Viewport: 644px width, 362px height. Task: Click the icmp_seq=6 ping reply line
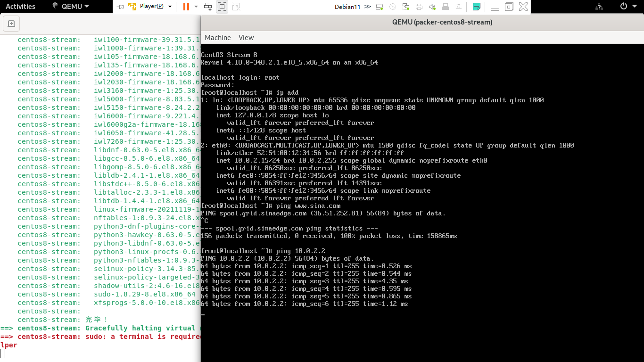(x=304, y=304)
